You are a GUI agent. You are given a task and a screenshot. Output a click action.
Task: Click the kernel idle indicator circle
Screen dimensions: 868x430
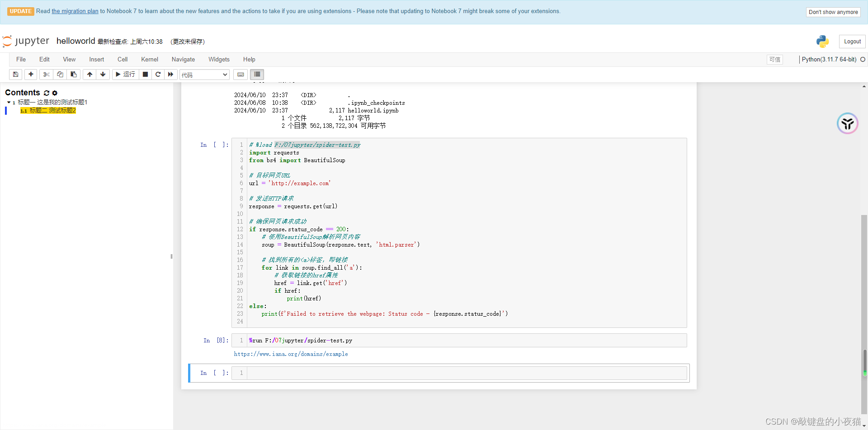click(863, 60)
